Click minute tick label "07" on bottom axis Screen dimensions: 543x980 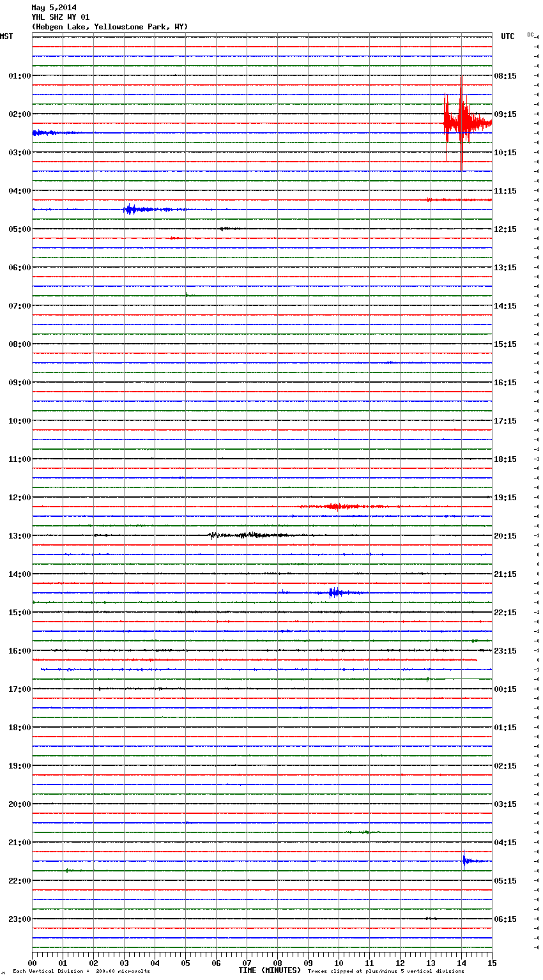tap(247, 963)
